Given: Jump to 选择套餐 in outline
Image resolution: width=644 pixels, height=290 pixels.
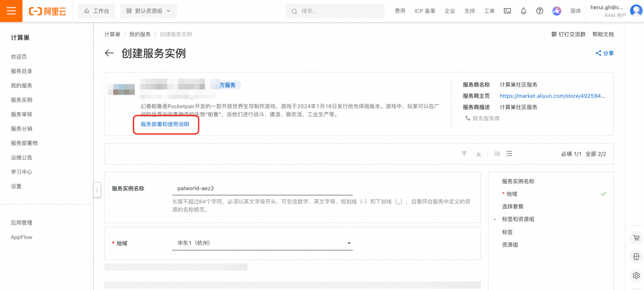Looking at the screenshot, I should click(x=513, y=206).
